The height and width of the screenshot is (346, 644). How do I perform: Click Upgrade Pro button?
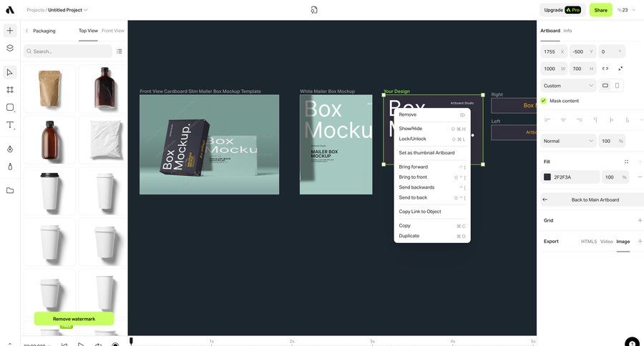562,10
